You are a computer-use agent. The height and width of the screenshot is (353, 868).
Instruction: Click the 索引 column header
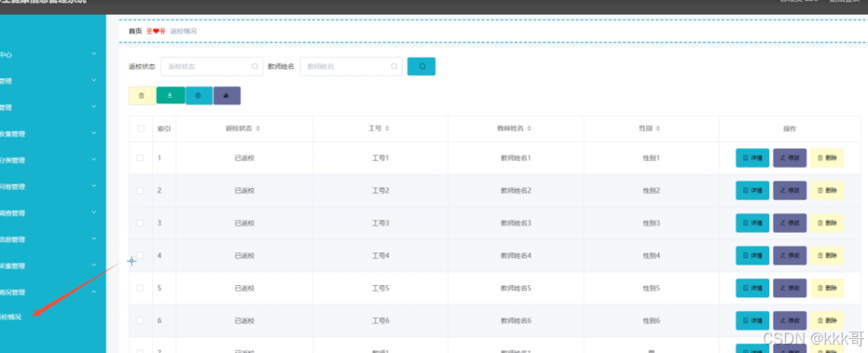click(x=164, y=129)
